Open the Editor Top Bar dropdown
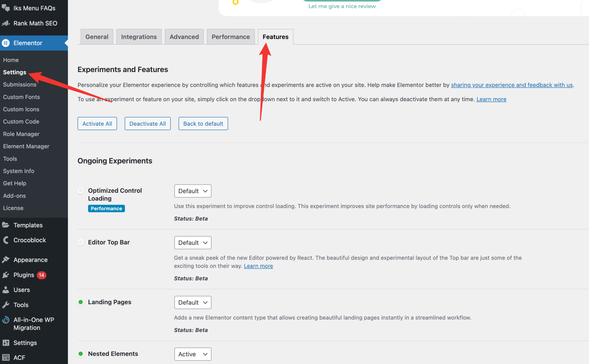 coord(192,243)
